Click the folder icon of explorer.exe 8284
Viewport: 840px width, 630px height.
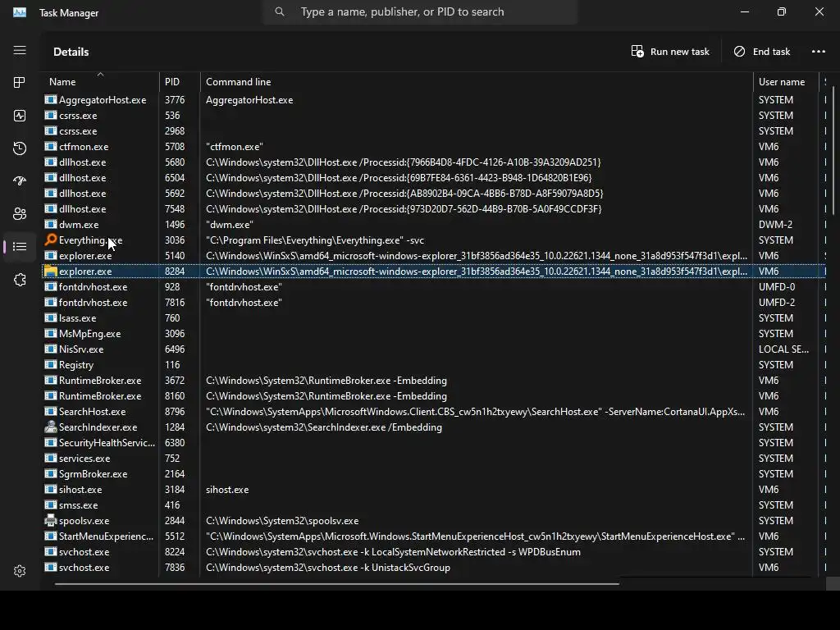coord(50,271)
